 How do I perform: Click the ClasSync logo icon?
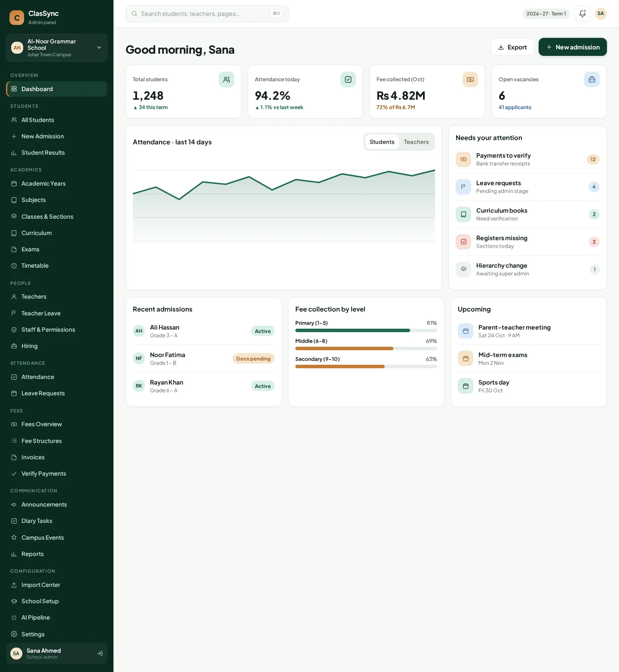pyautogui.click(x=17, y=18)
